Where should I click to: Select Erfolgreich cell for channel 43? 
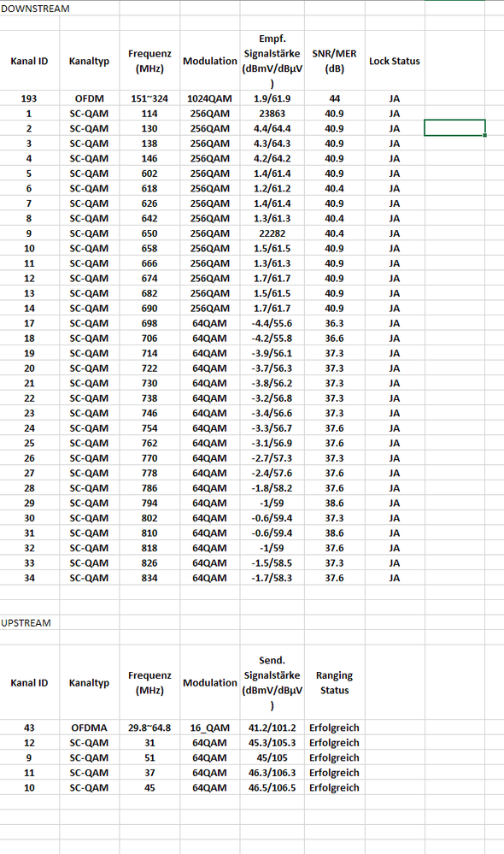(x=334, y=727)
